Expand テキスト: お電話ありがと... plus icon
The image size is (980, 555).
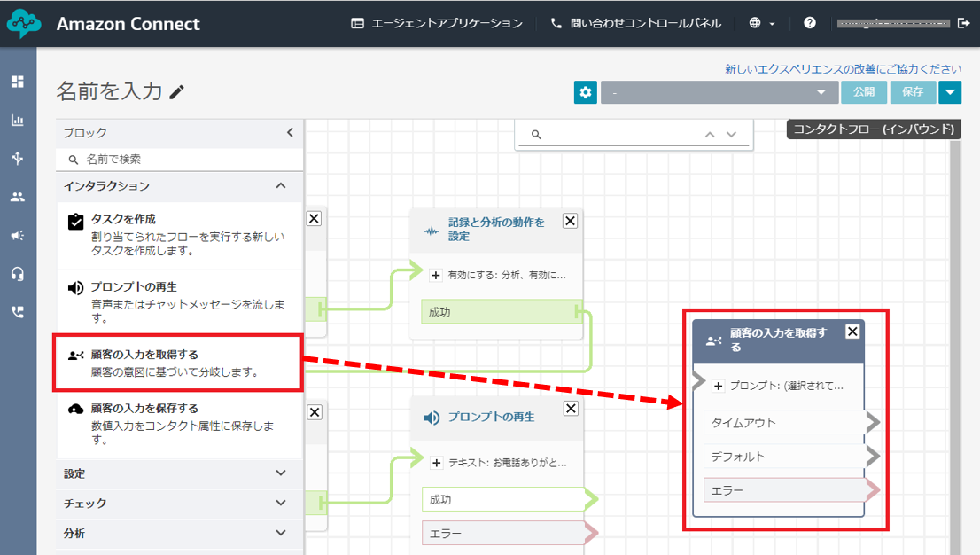coord(436,463)
